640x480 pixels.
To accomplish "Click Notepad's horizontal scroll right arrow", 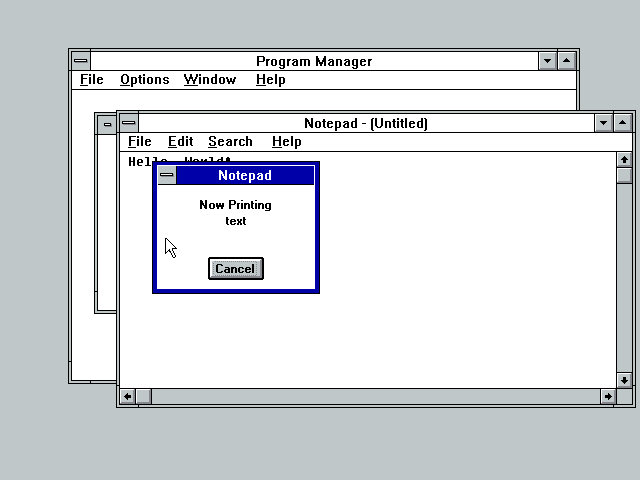I will coord(608,396).
